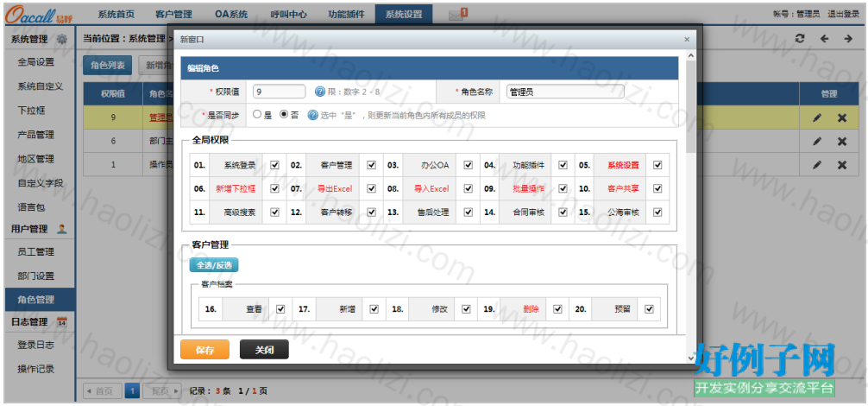Open the OA系统 top menu
The image size is (868, 406).
(231, 15)
